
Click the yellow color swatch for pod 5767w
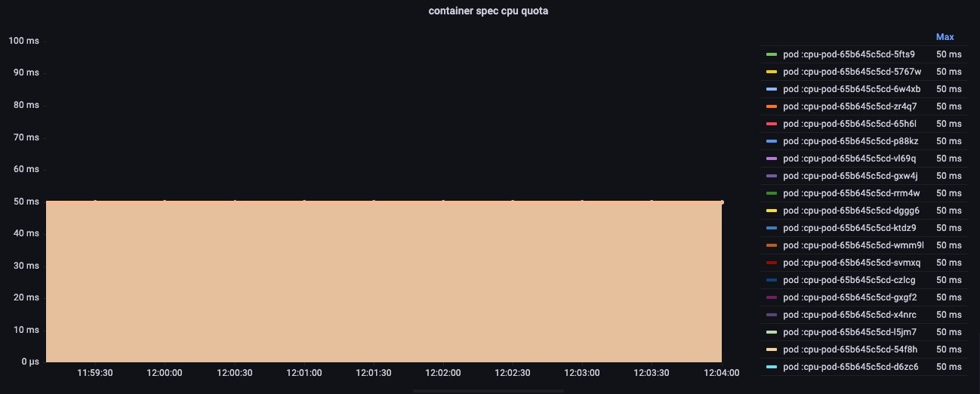click(772, 72)
